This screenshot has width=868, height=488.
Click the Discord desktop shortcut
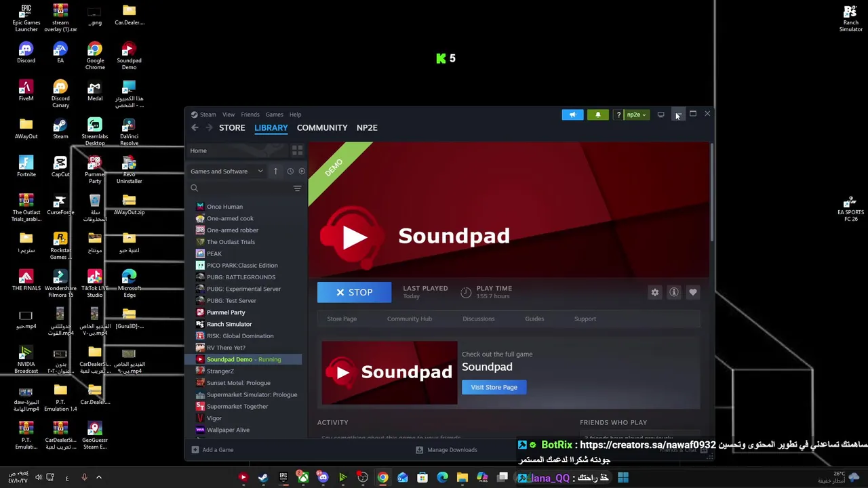26,53
